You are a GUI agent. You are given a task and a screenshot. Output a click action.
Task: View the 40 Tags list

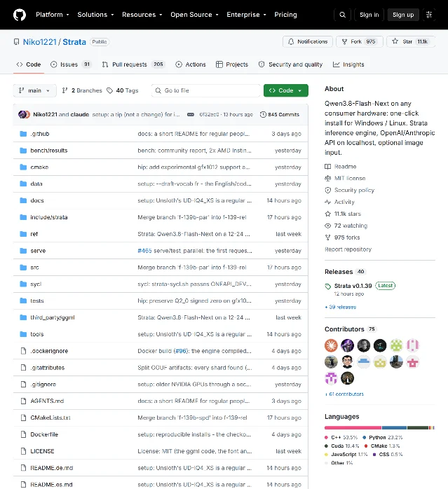[123, 90]
